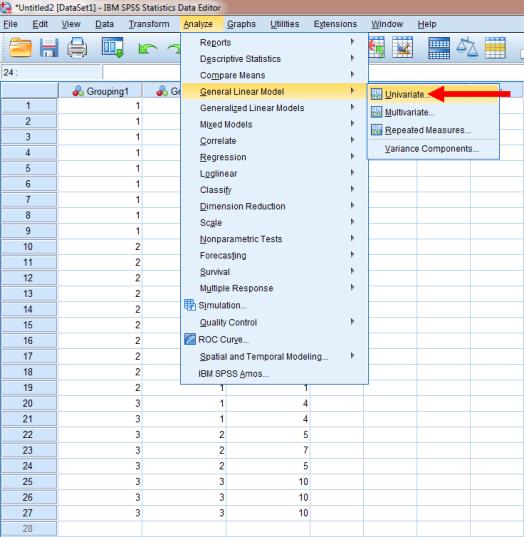Expand the Correlate submenu
This screenshot has width=524, height=537.
point(275,141)
